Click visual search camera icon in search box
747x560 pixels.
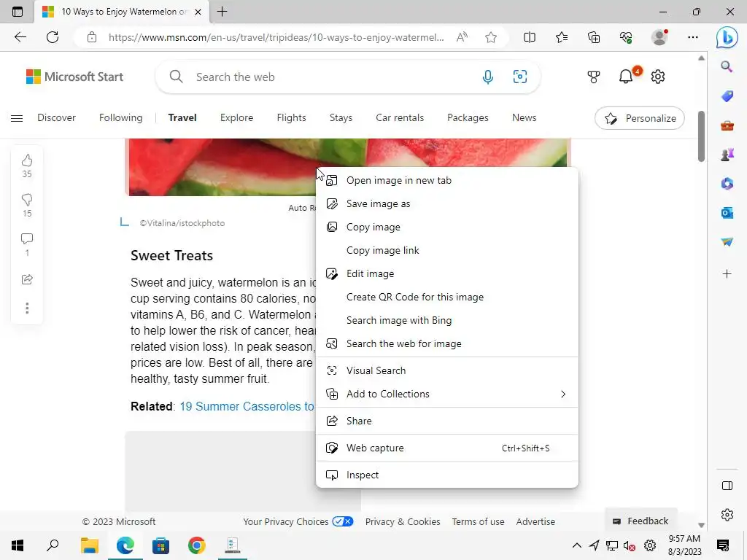coord(519,77)
